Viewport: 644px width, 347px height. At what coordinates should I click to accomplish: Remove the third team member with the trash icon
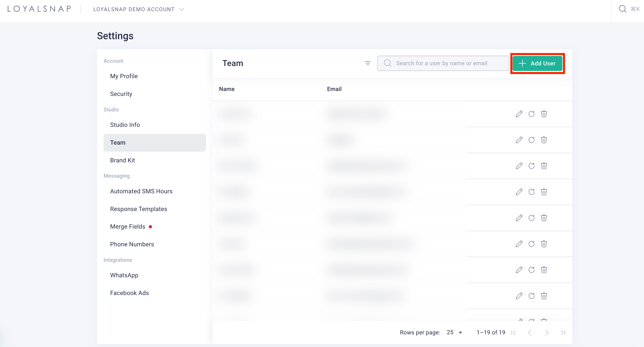coord(544,166)
